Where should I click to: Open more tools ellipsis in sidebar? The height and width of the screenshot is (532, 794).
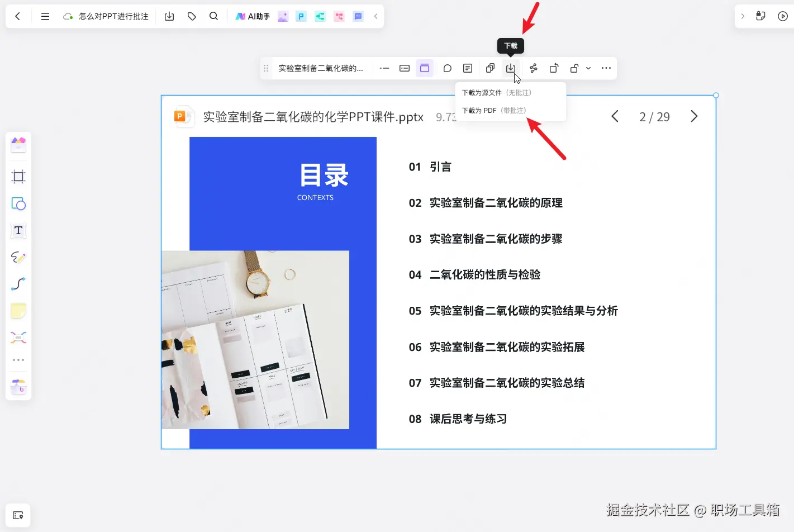(18, 360)
